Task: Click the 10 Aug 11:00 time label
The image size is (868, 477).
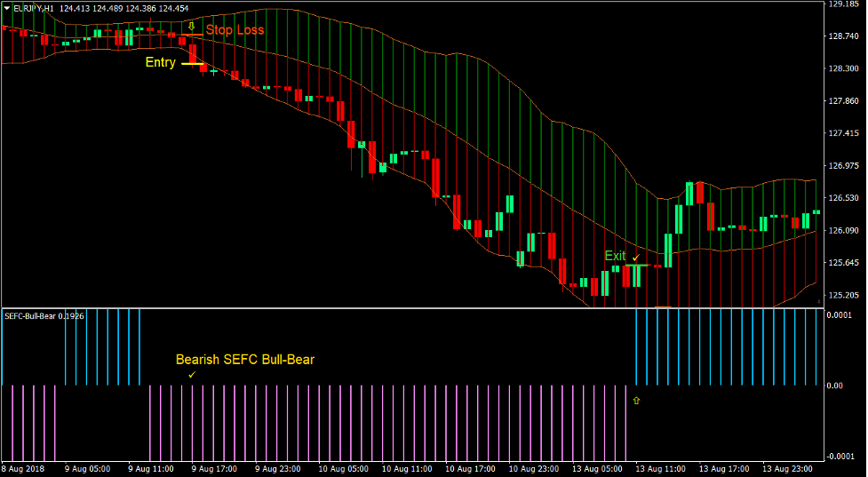Action: click(x=407, y=469)
